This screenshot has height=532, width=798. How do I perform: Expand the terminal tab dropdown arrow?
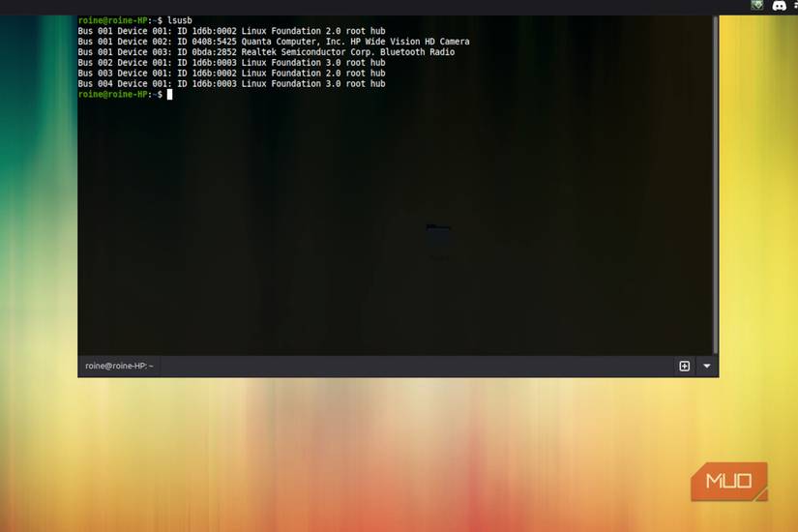(x=707, y=366)
